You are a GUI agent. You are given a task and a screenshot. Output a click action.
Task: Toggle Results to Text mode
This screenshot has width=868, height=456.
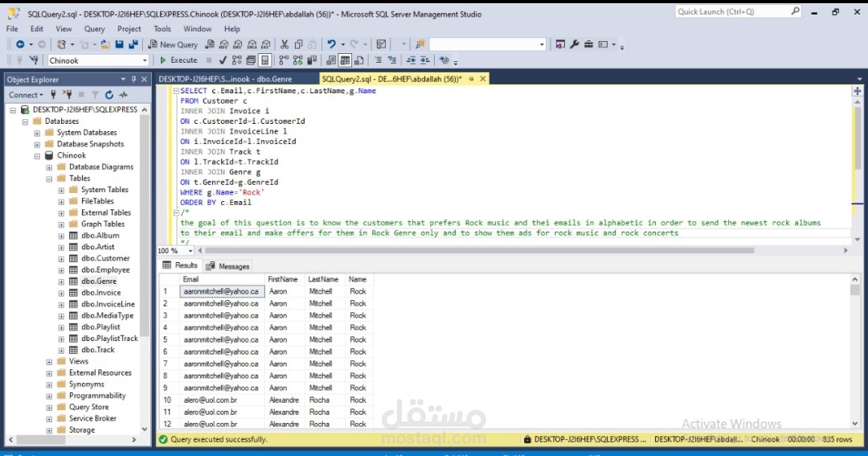[x=331, y=60]
